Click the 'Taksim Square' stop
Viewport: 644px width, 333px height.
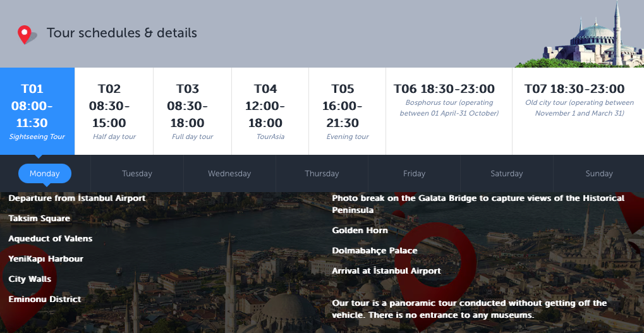39,219
